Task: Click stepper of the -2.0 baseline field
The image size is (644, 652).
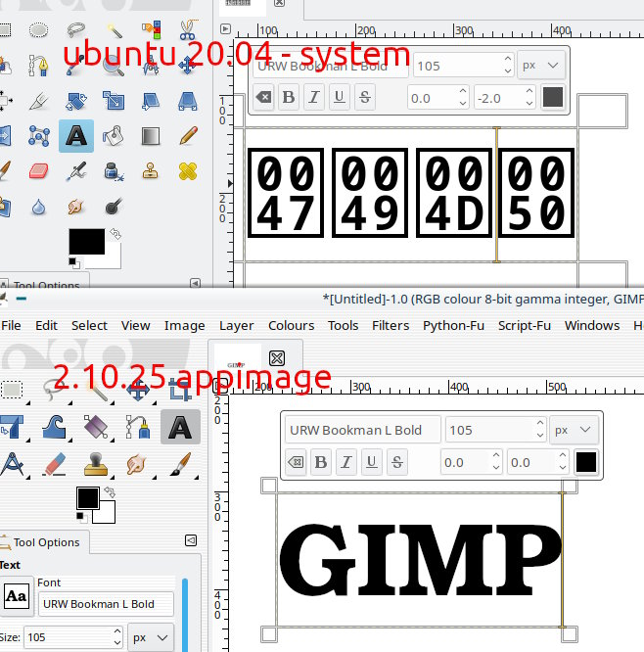Action: (529, 97)
